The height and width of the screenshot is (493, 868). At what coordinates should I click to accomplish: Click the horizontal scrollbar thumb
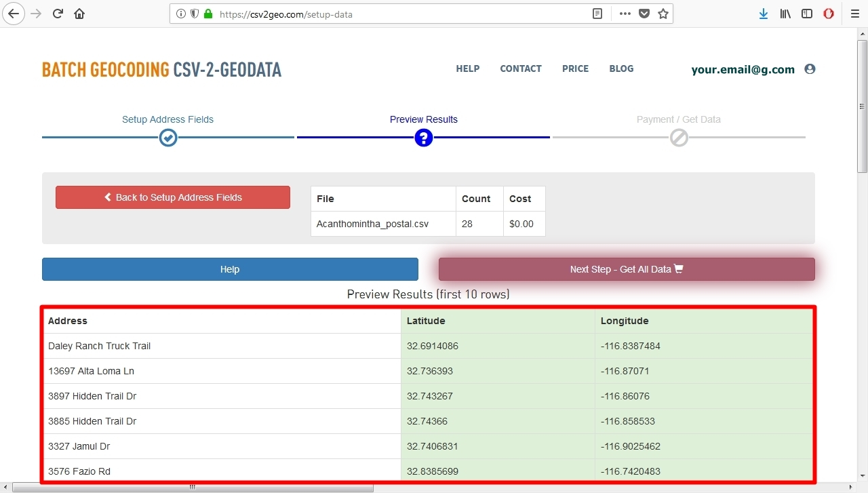pyautogui.click(x=193, y=487)
